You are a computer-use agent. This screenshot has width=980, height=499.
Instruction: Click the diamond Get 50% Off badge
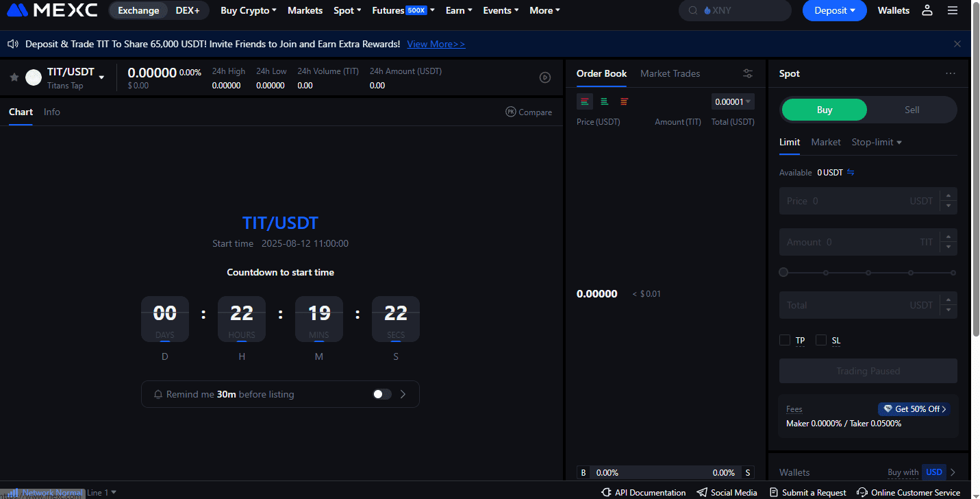pyautogui.click(x=915, y=409)
